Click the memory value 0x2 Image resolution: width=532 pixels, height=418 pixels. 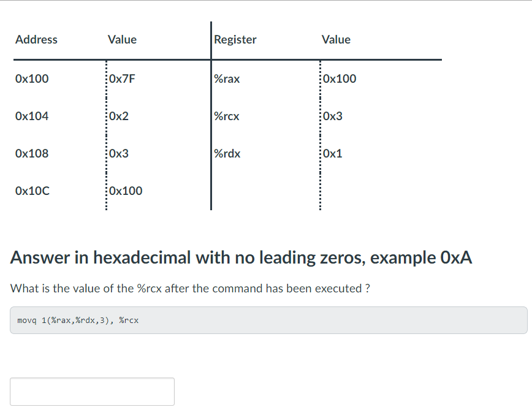click(x=118, y=116)
